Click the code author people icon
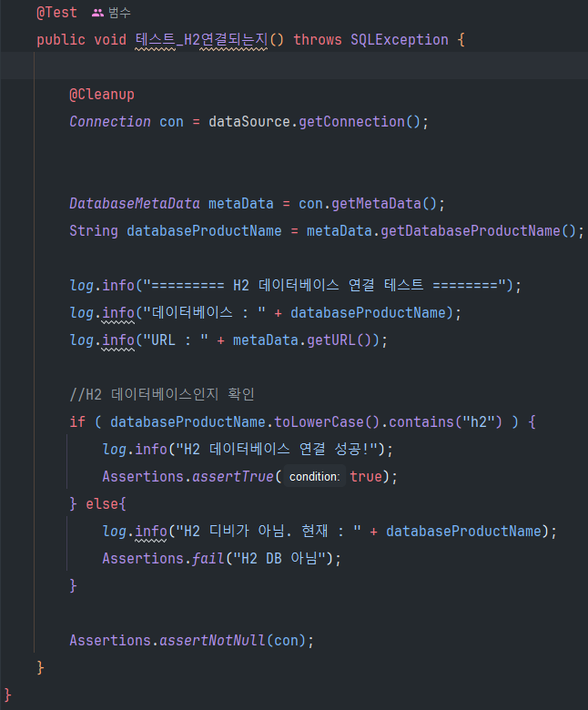 [x=98, y=14]
